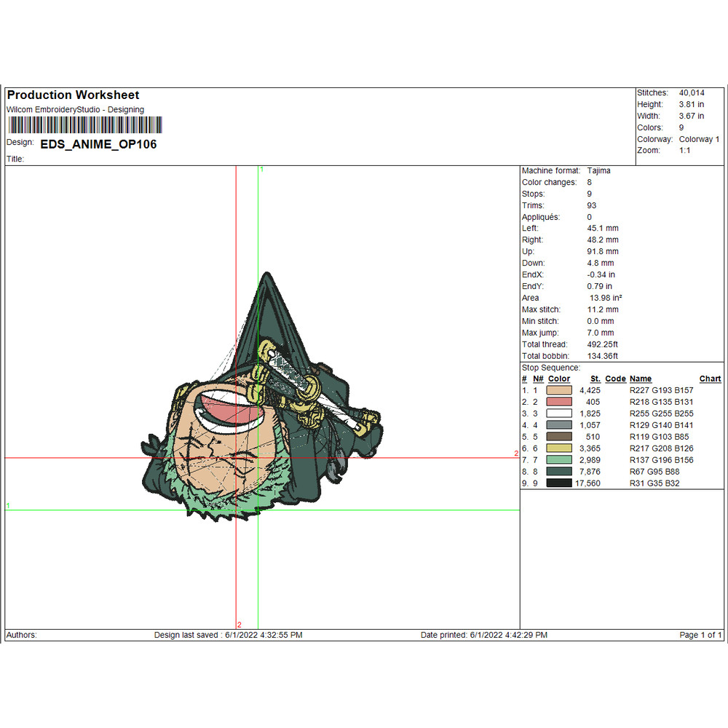This screenshot has height=728, width=728.
Task: Click the peach color swatch in row 1
Action: [559, 390]
